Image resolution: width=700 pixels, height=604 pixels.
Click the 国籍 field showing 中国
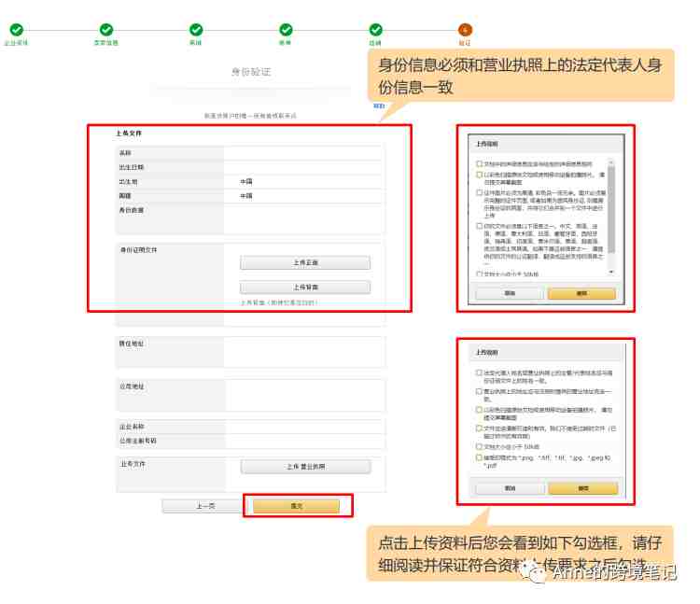point(304,196)
